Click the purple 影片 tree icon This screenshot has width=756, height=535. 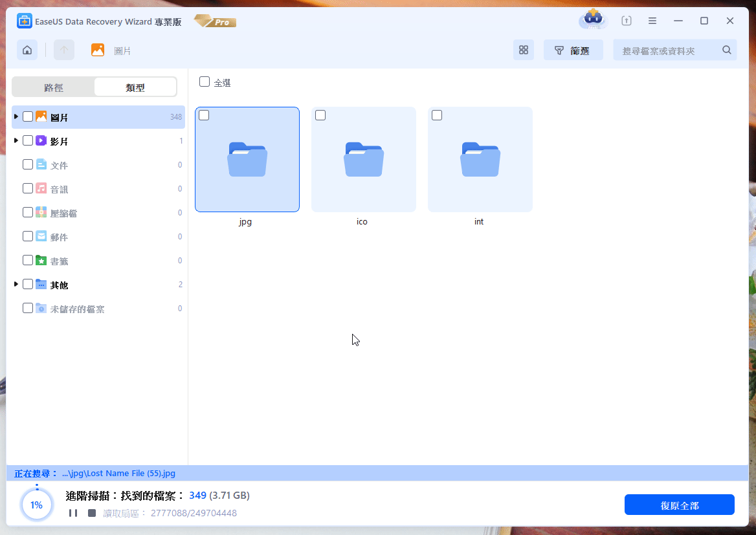tap(41, 141)
